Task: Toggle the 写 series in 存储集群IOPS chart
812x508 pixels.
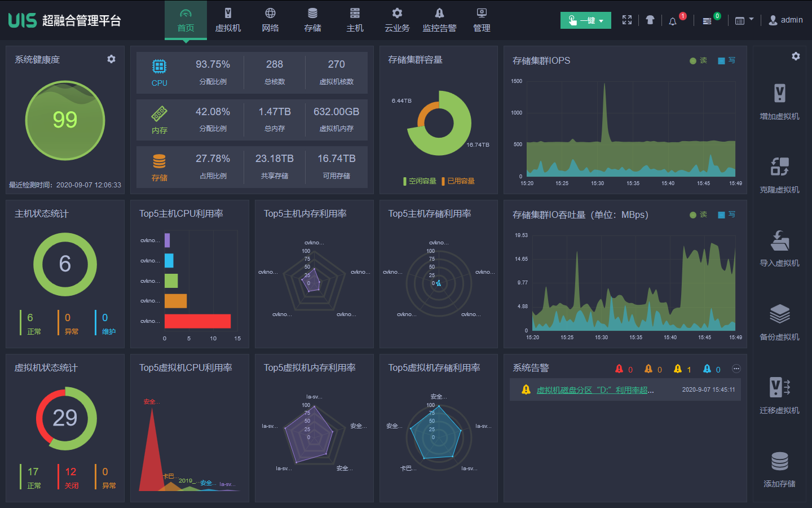Action: [x=726, y=60]
